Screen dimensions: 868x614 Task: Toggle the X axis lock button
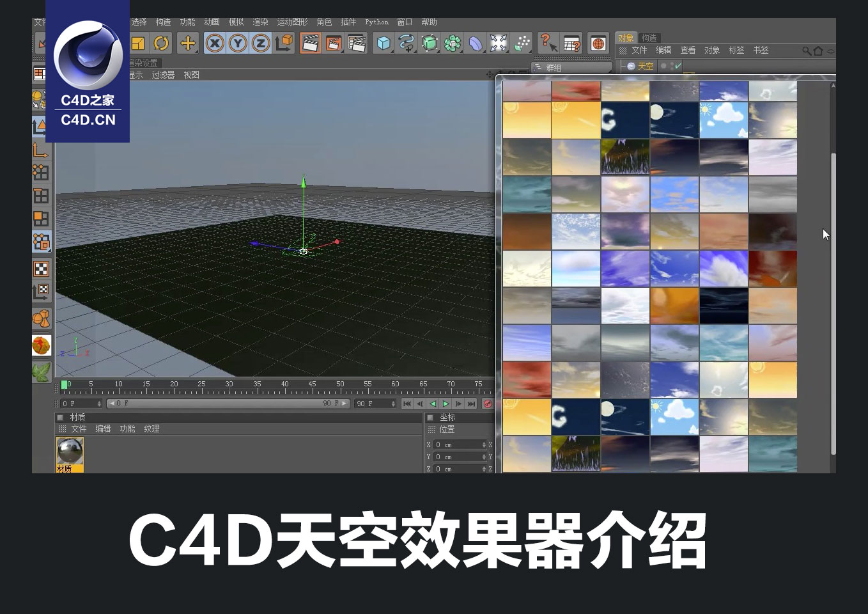(x=215, y=43)
